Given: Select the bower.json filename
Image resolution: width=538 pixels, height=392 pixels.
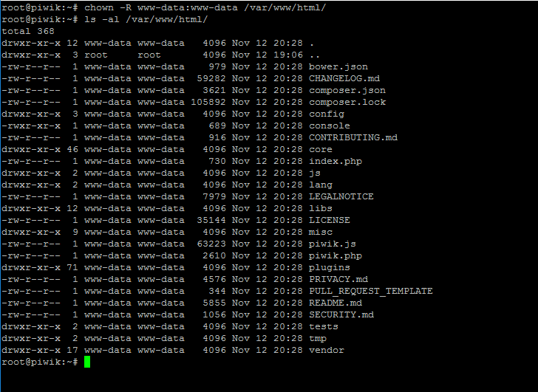Looking at the screenshot, I should 338,67.
